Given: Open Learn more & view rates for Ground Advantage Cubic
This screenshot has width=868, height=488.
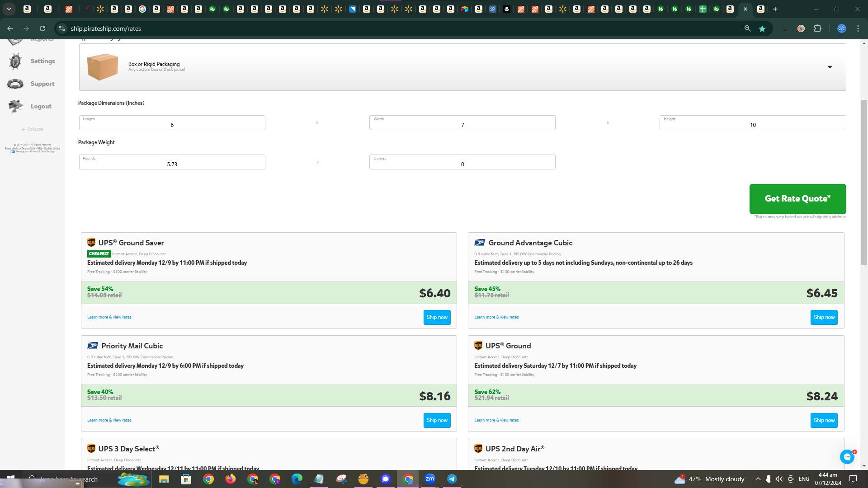Looking at the screenshot, I should [496, 317].
